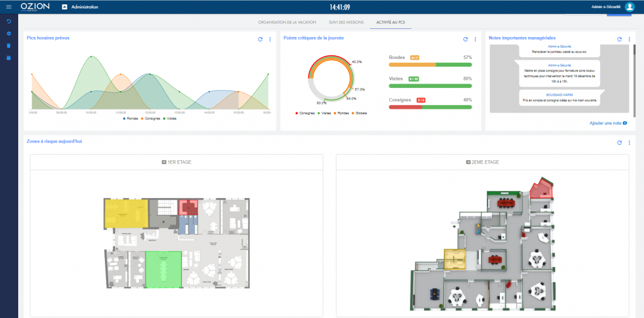Screen dimensions: 644x318
Task: Switch to Organisation de la vacation tab
Action: (287, 22)
